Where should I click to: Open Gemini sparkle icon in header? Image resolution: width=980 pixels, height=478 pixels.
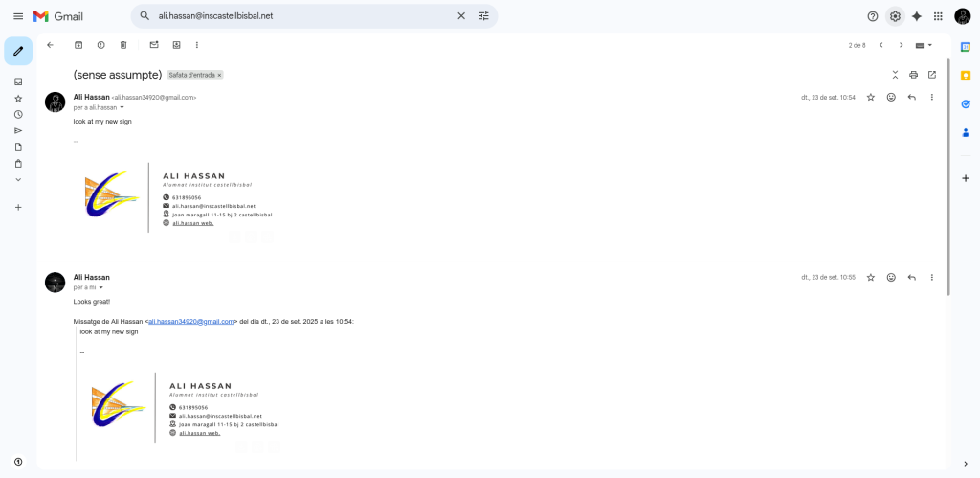pos(916,16)
